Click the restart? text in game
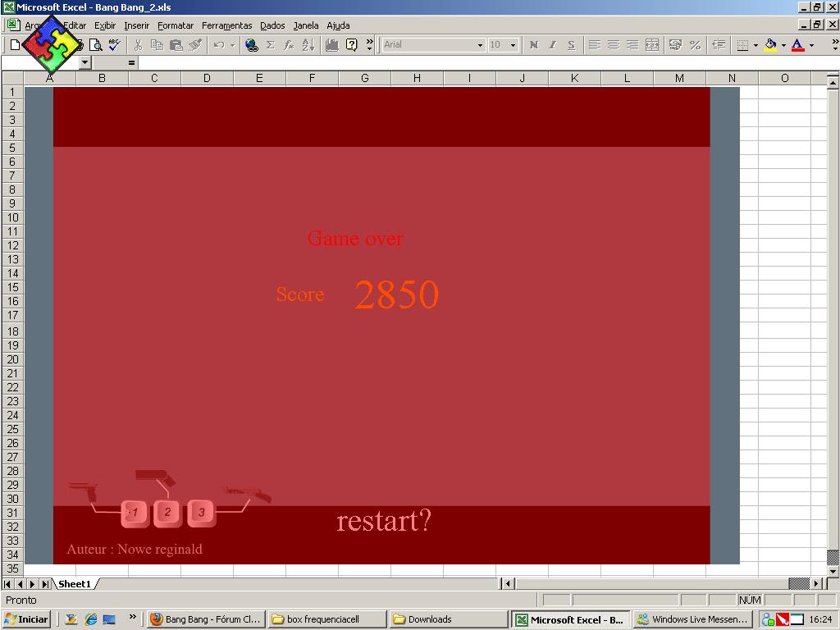This screenshot has height=630, width=840. (383, 521)
